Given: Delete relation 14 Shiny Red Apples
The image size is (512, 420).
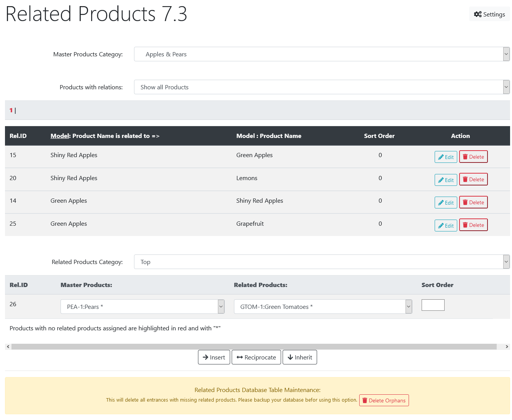Looking at the screenshot, I should pyautogui.click(x=473, y=202).
